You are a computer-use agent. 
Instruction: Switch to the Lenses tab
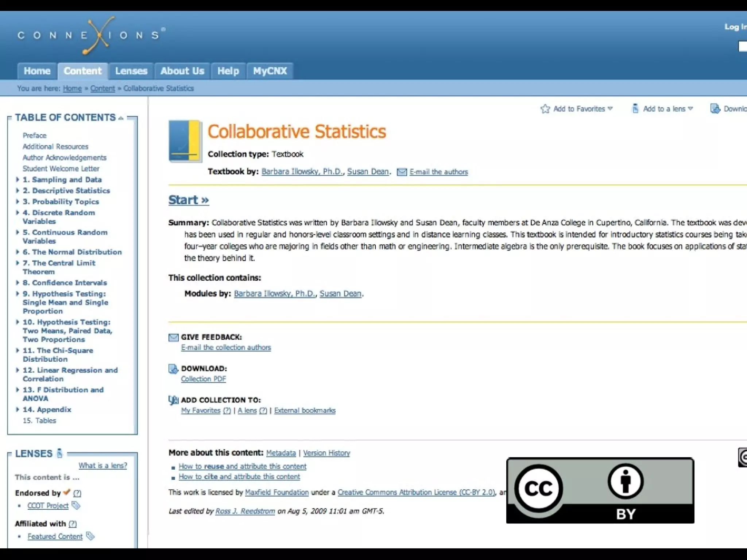coord(131,71)
